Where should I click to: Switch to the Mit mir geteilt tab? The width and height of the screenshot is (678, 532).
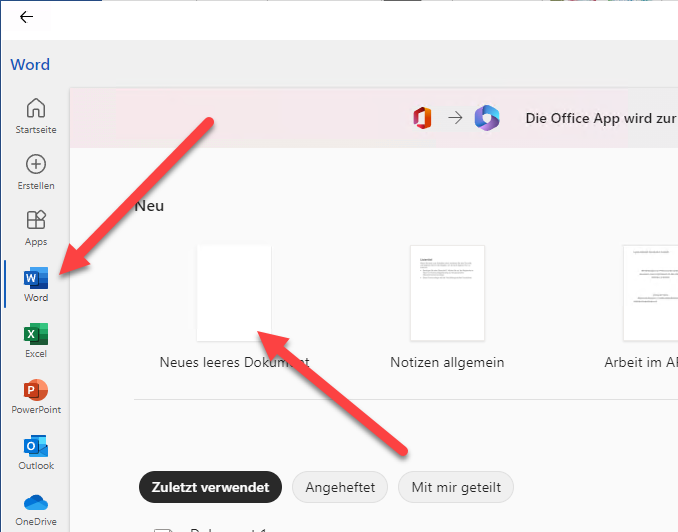456,487
